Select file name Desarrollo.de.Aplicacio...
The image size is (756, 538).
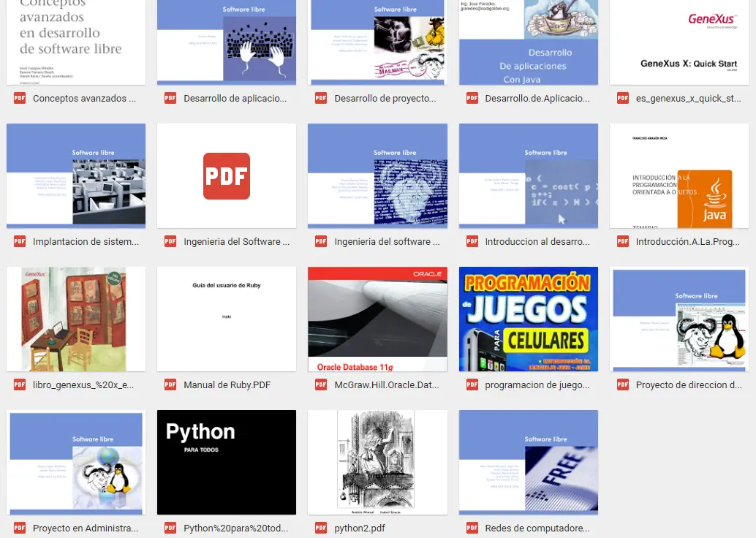pos(537,99)
